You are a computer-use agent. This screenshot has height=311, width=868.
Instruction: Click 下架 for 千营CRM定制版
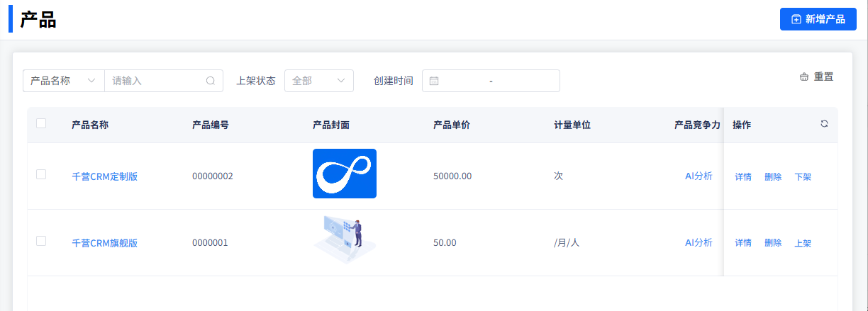click(x=803, y=176)
